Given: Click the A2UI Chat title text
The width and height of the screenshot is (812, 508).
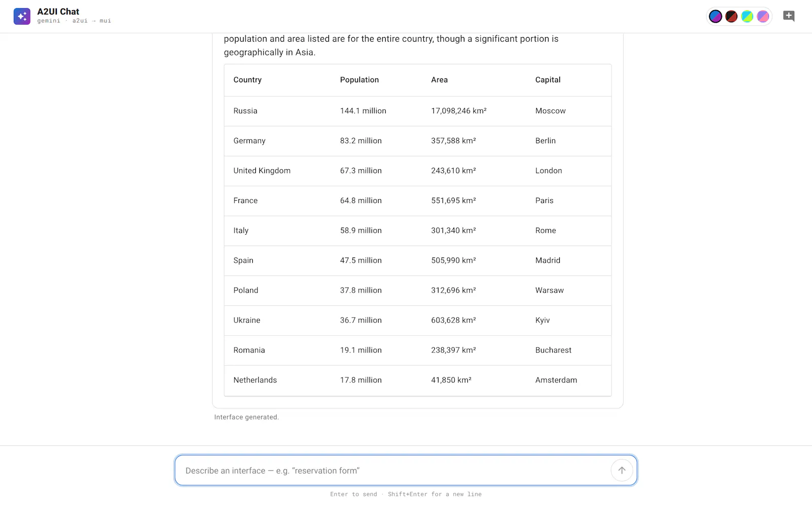Looking at the screenshot, I should click(x=58, y=12).
